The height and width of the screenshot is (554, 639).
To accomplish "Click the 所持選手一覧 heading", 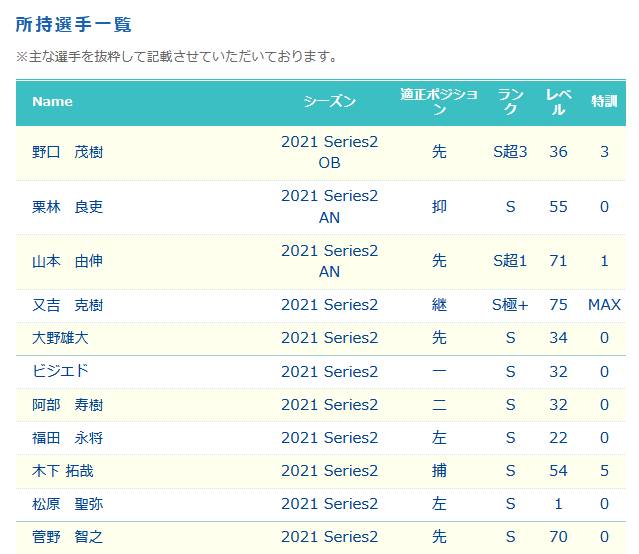I will coord(73,24).
